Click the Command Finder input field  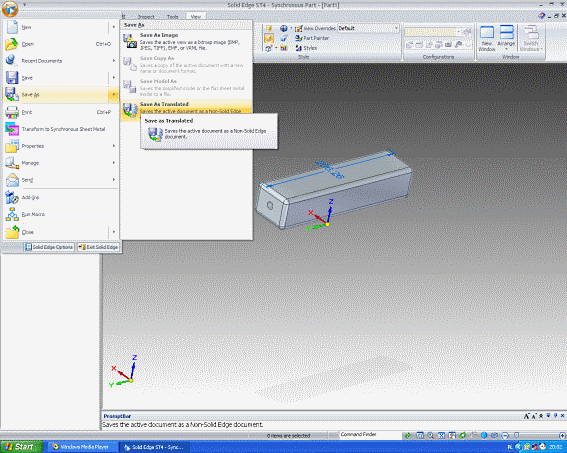click(x=370, y=435)
